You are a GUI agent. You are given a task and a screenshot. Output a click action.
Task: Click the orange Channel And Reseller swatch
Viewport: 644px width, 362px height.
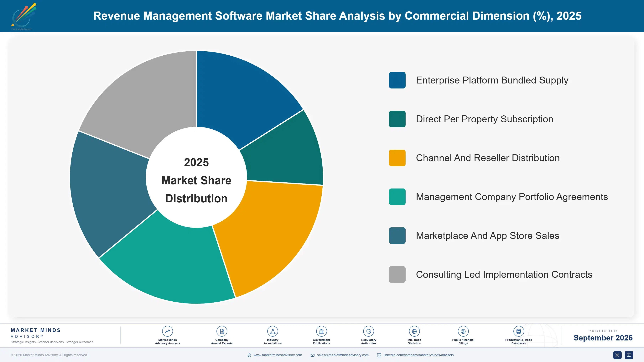click(x=397, y=158)
